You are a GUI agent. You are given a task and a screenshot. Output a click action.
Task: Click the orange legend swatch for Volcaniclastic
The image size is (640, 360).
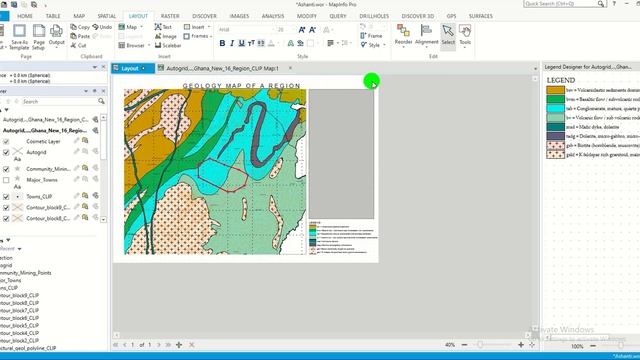(556, 90)
